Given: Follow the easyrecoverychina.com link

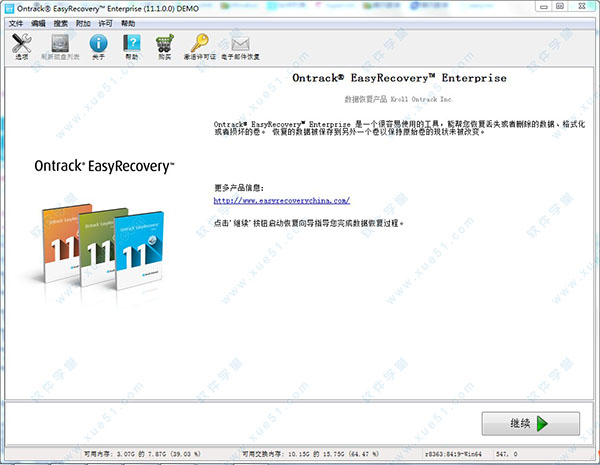Looking at the screenshot, I should point(281,200).
